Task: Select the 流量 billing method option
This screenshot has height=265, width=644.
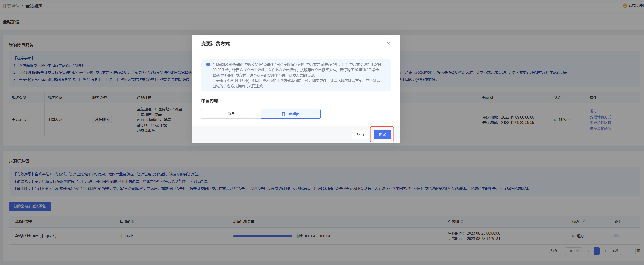Action: point(231,114)
